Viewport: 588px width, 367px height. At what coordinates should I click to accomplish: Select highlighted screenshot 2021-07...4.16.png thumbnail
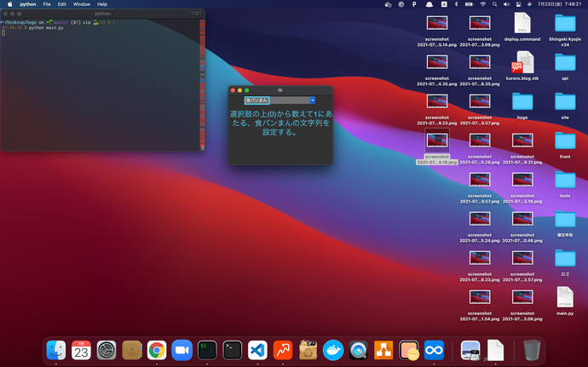(437, 140)
